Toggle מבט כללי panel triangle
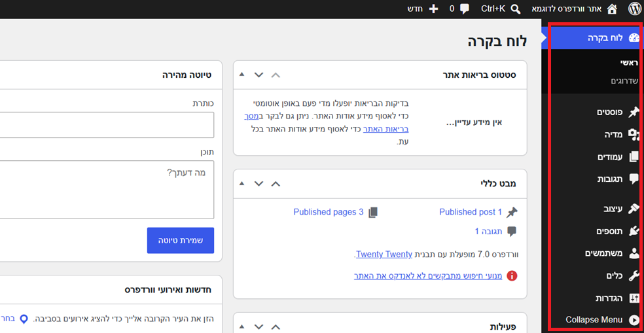The width and height of the screenshot is (644, 333). coord(242,183)
